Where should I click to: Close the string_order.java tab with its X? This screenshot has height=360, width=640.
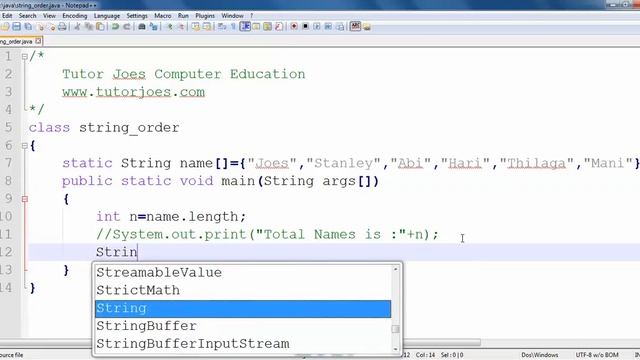pos(38,41)
